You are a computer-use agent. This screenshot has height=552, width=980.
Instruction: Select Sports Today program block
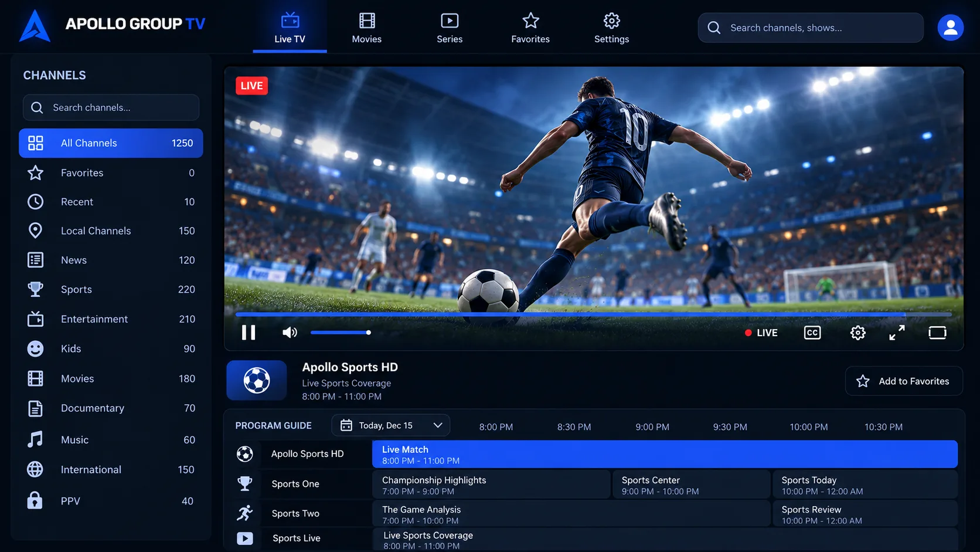coord(865,485)
